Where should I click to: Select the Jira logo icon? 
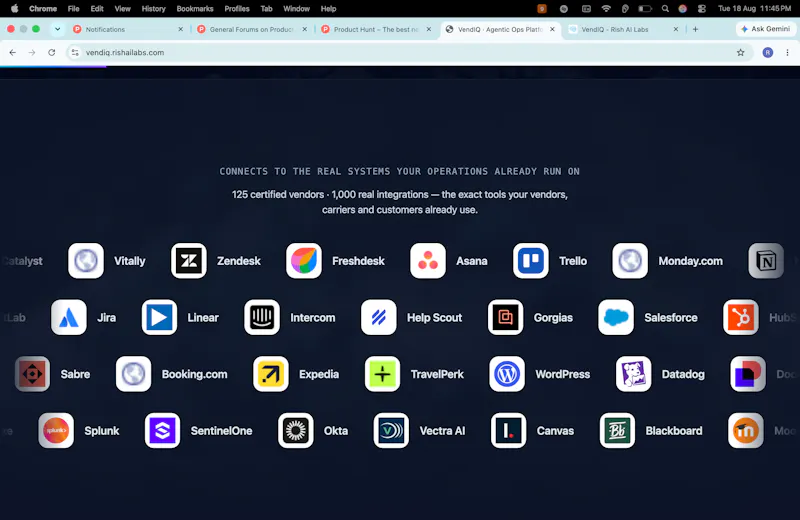click(x=69, y=317)
